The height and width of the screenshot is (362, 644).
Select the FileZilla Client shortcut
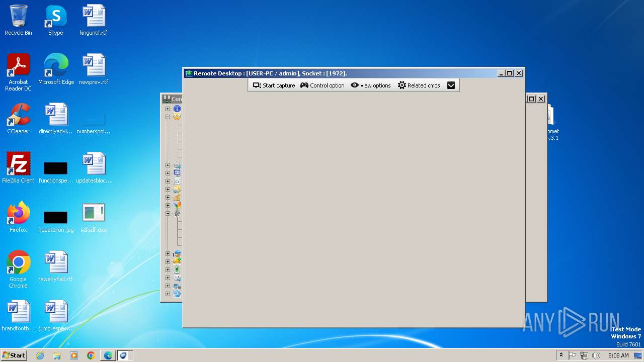point(18,168)
